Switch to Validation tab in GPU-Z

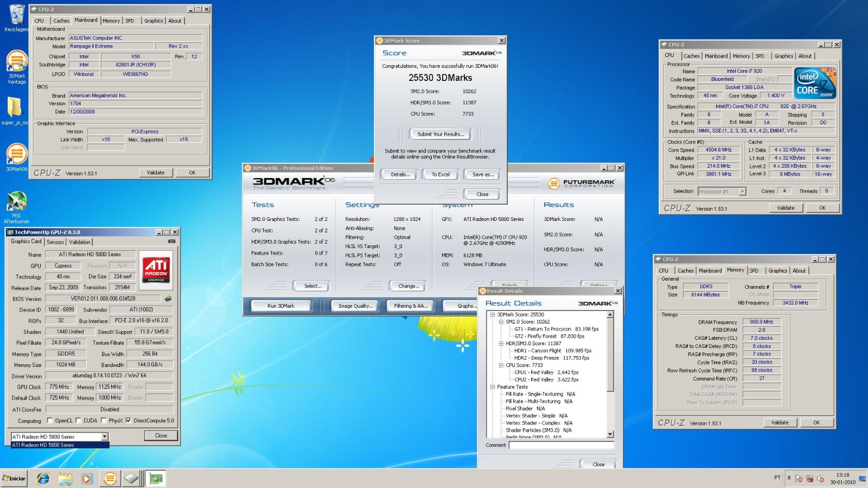tap(80, 242)
